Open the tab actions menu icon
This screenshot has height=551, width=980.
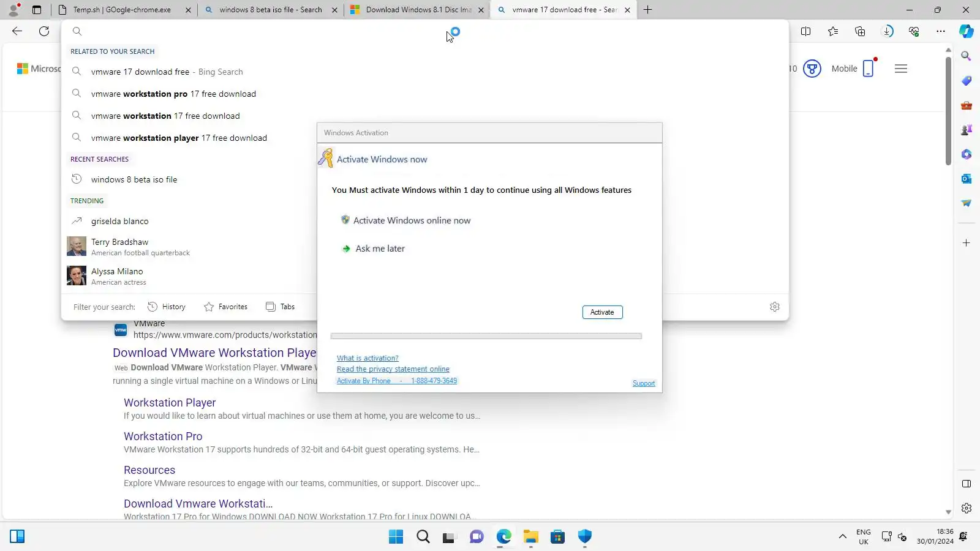coord(37,10)
